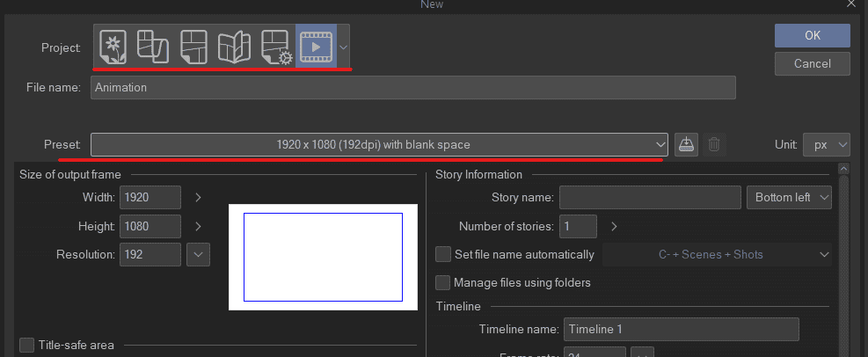
Task: Enable Set file name automatically checkbox
Action: pos(444,255)
